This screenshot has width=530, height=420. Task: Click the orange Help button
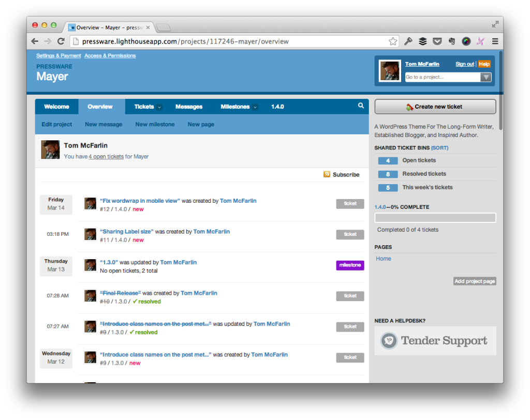click(484, 64)
